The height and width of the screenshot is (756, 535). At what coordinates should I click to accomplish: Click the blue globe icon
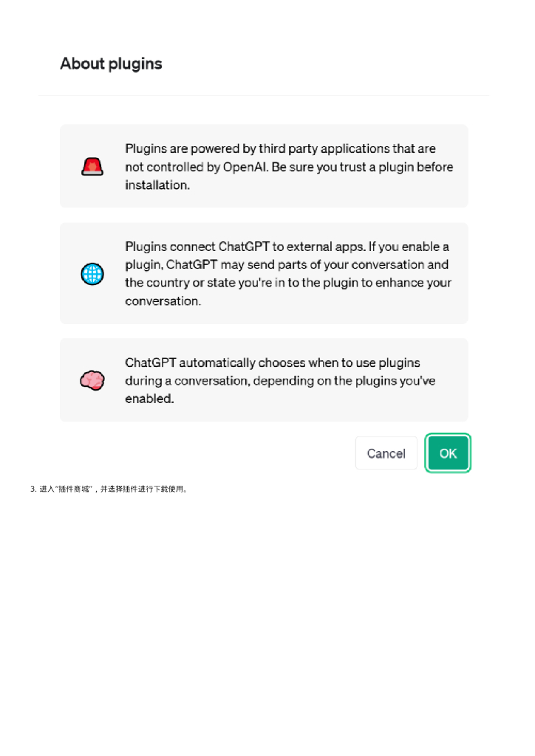tap(92, 274)
